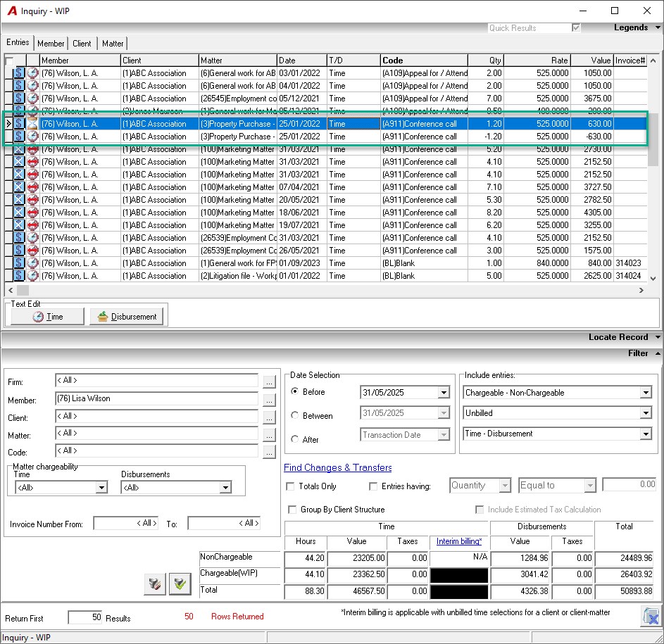The width and height of the screenshot is (664, 644).
Task: Click the clock icon on the 01/01/2022 row
Action: (x=32, y=276)
